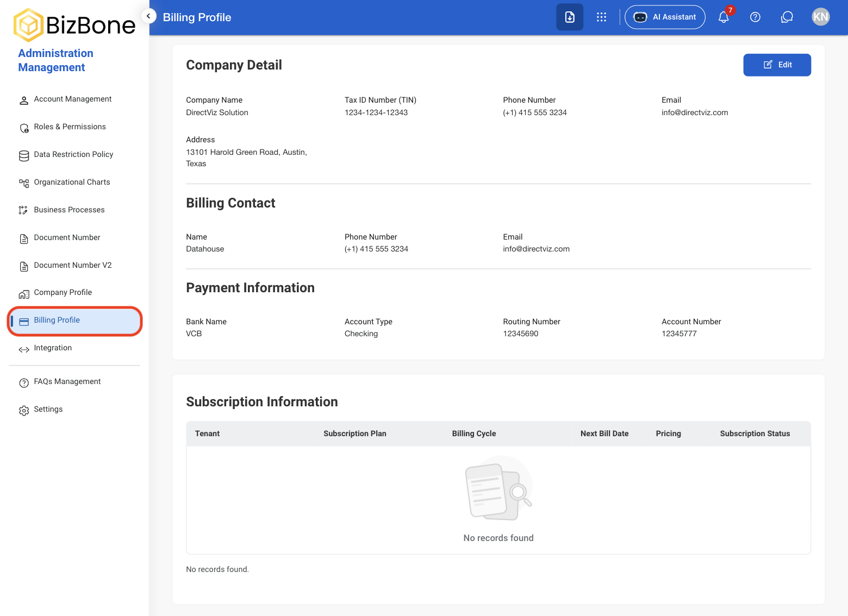Open the Integration page
The width and height of the screenshot is (848, 616).
coord(74,348)
